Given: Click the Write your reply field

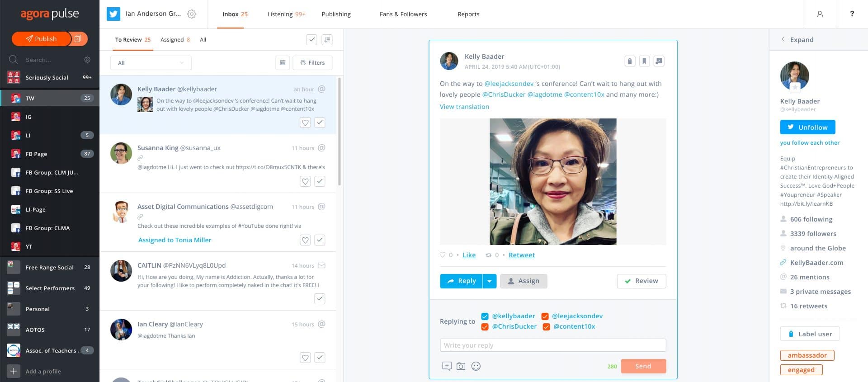Looking at the screenshot, I should pyautogui.click(x=552, y=345).
